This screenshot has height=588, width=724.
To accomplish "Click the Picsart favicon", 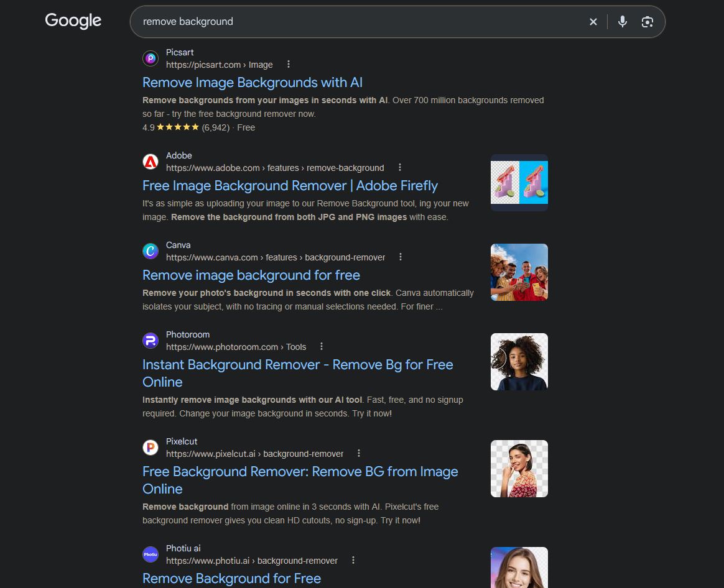I will click(151, 58).
